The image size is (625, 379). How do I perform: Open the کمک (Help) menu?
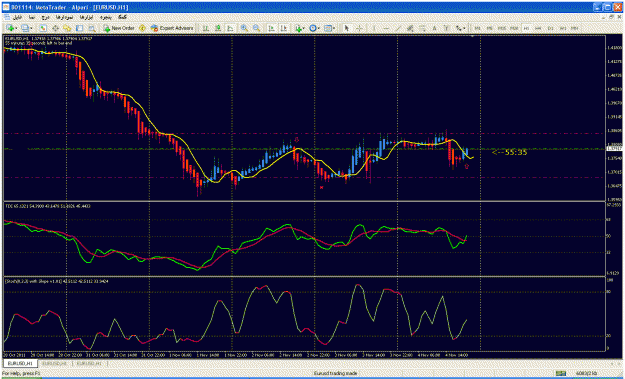point(123,18)
